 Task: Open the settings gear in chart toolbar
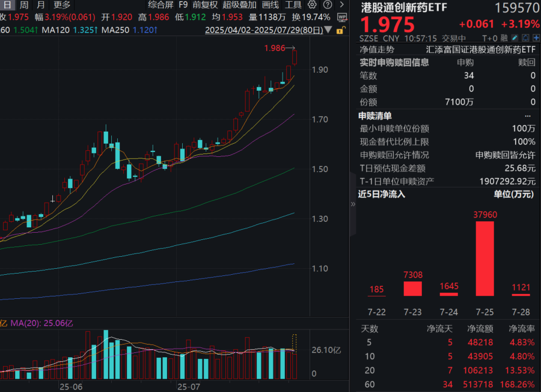click(x=312, y=5)
